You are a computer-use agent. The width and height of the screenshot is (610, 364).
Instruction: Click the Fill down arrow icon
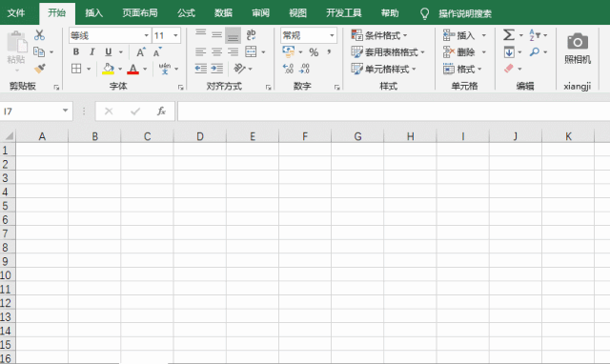(x=509, y=51)
